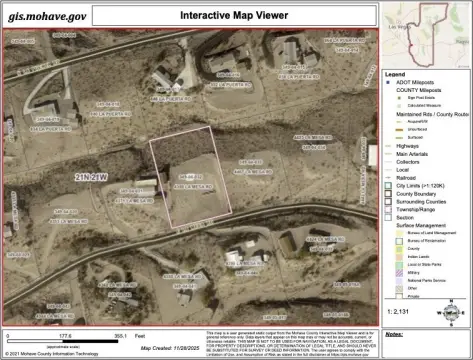Viewport: 473px width, 360px height.
Task: Click the 1: 2,131 map scale text
Action: [398, 312]
